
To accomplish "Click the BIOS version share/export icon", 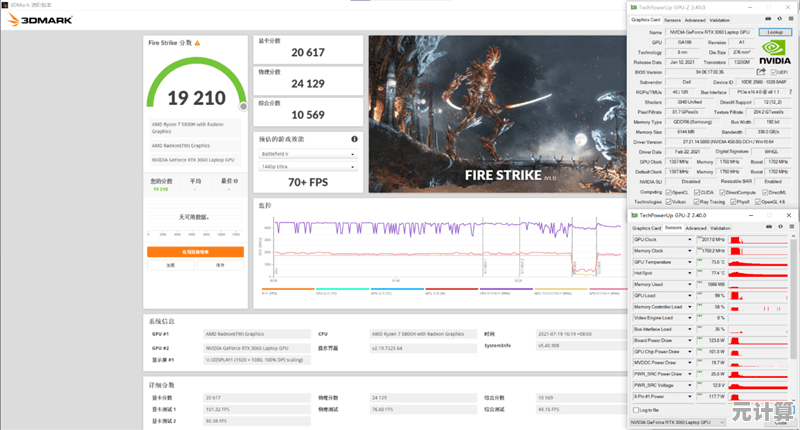I will [x=762, y=71].
